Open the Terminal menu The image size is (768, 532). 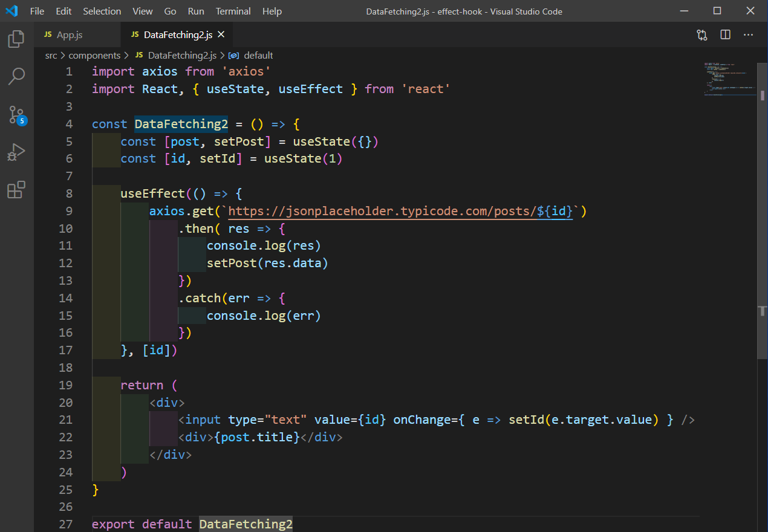coord(233,11)
